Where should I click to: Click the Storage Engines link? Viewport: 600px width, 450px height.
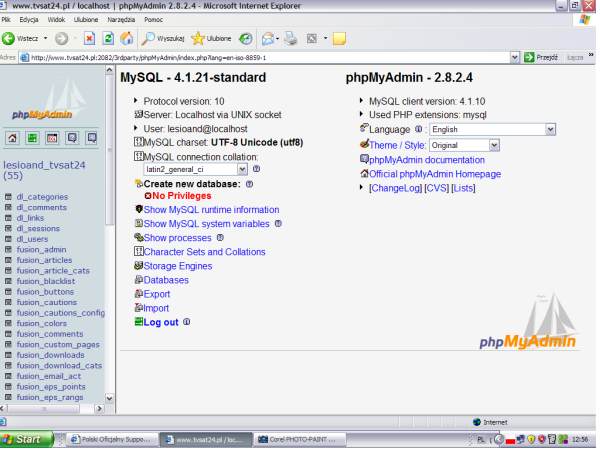pos(178,266)
